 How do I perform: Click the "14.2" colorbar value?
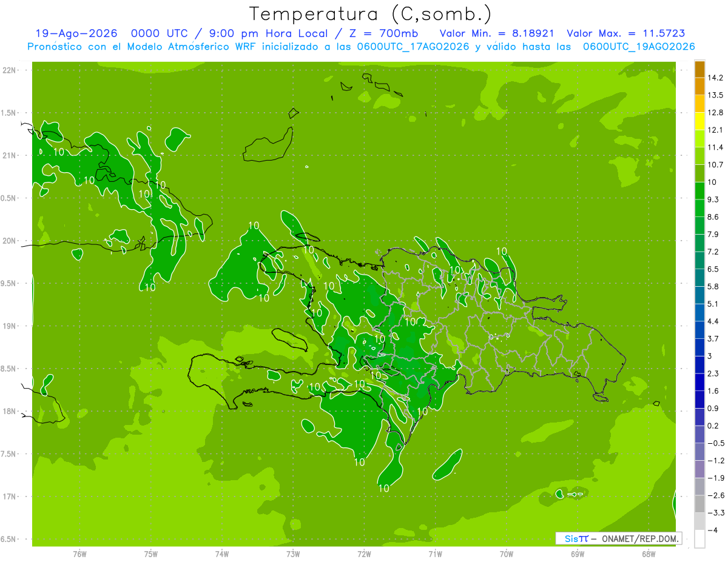[x=715, y=78]
